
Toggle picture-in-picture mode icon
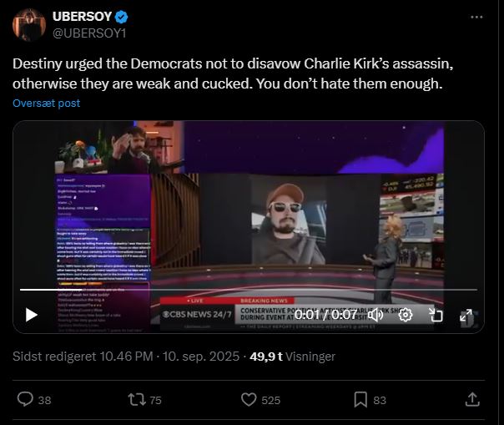click(436, 315)
